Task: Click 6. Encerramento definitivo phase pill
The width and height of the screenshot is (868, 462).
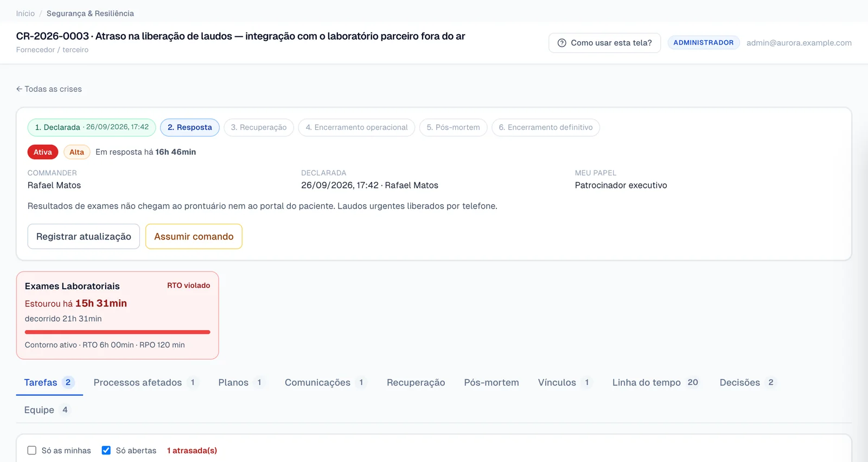Action: tap(546, 128)
